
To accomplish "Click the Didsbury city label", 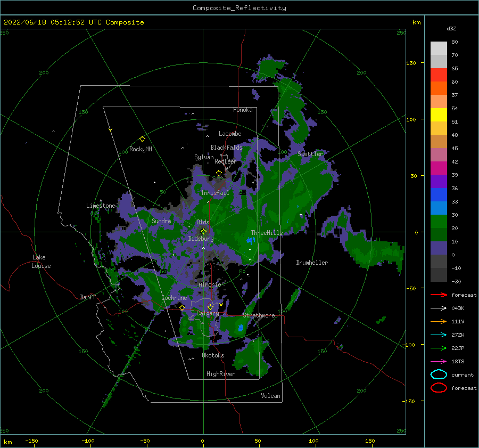I will 201,239.
